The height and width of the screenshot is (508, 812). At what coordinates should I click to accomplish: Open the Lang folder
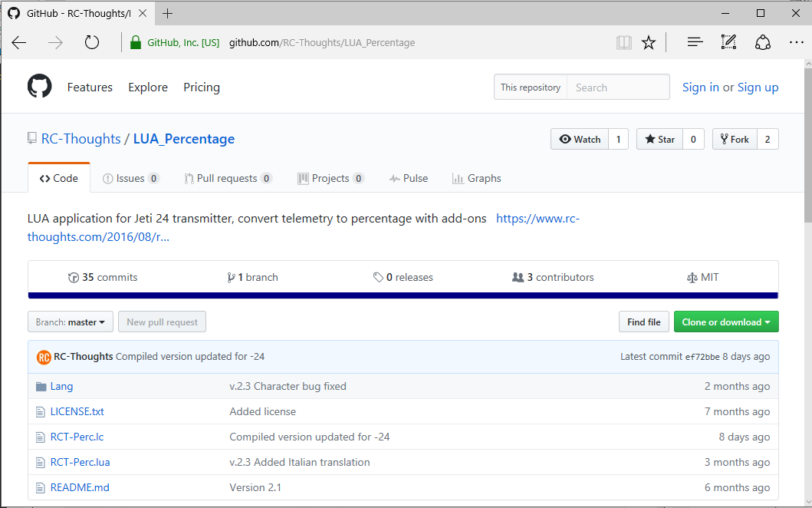point(61,386)
